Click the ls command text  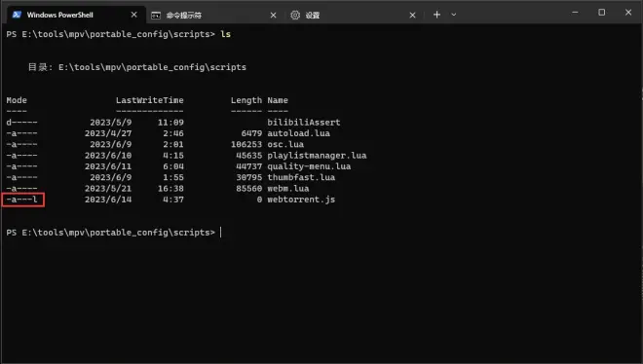point(226,34)
